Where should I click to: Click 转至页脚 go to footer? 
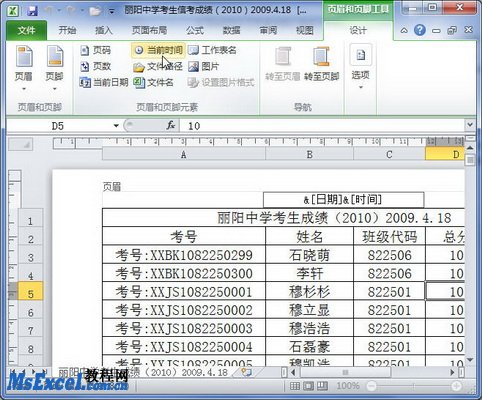[x=321, y=64]
